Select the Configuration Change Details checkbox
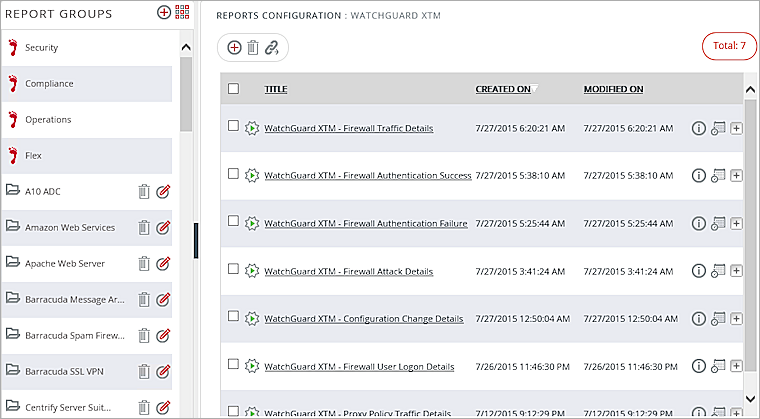The image size is (760, 419). pyautogui.click(x=233, y=318)
